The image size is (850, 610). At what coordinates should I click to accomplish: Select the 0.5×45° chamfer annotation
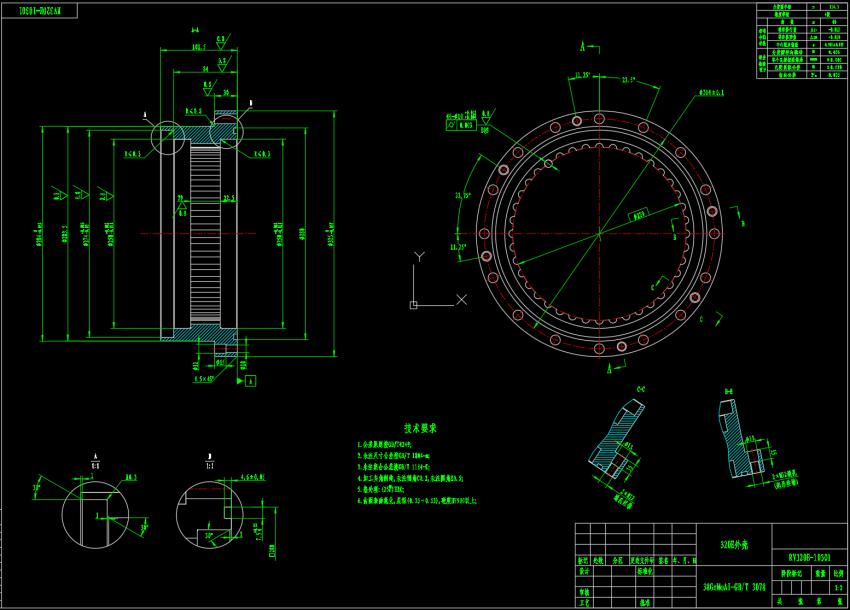[204, 379]
